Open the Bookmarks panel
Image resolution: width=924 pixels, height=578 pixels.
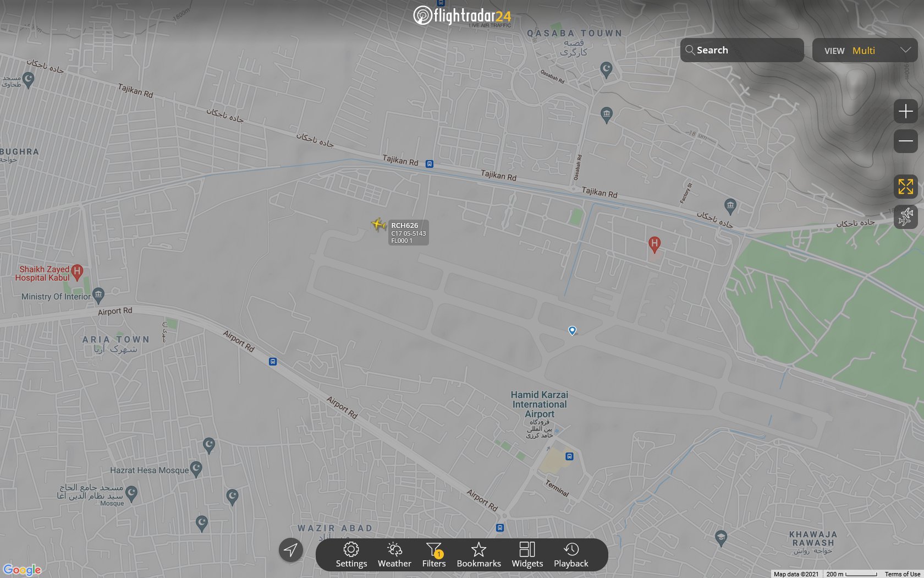479,555
